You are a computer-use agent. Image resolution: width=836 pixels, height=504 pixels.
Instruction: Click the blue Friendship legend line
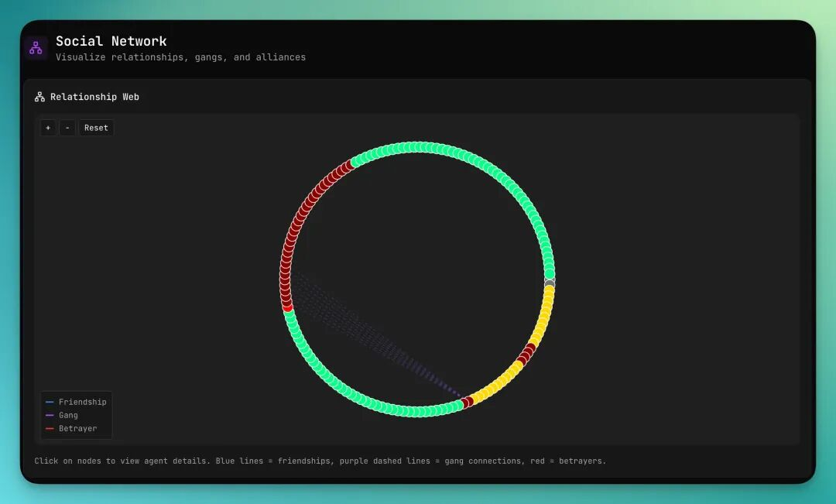tap(50, 403)
